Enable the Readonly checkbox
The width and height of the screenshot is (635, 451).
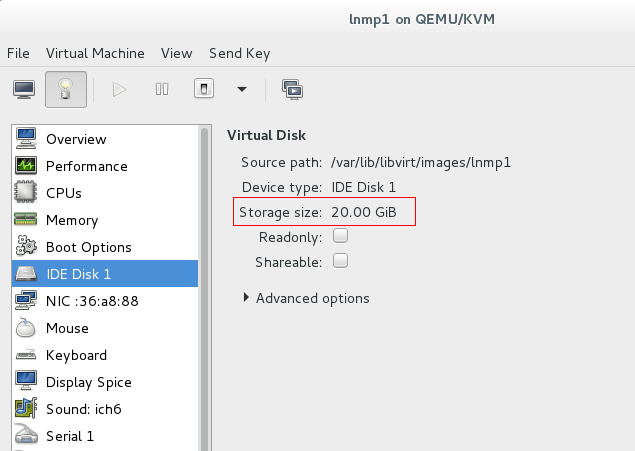coord(340,237)
